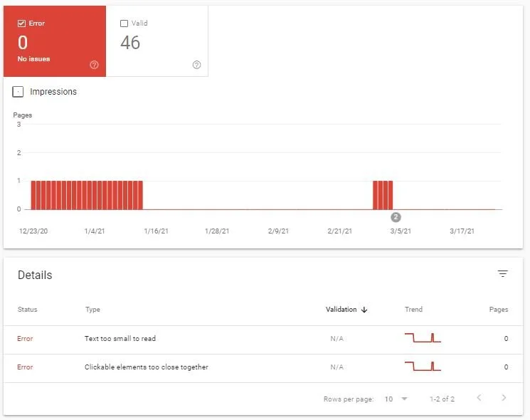This screenshot has width=530, height=420.
Task: Click N/A validation for Clickable elements row
Action: (x=336, y=367)
